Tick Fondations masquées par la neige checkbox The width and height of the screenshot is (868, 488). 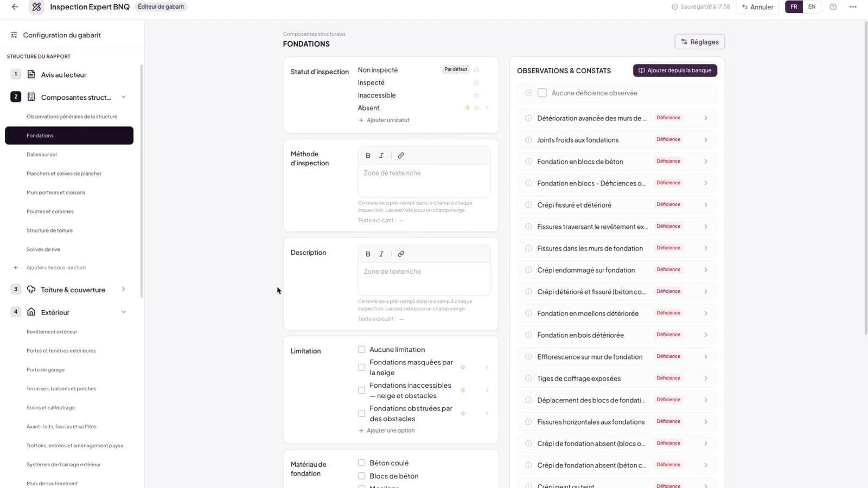tap(361, 368)
